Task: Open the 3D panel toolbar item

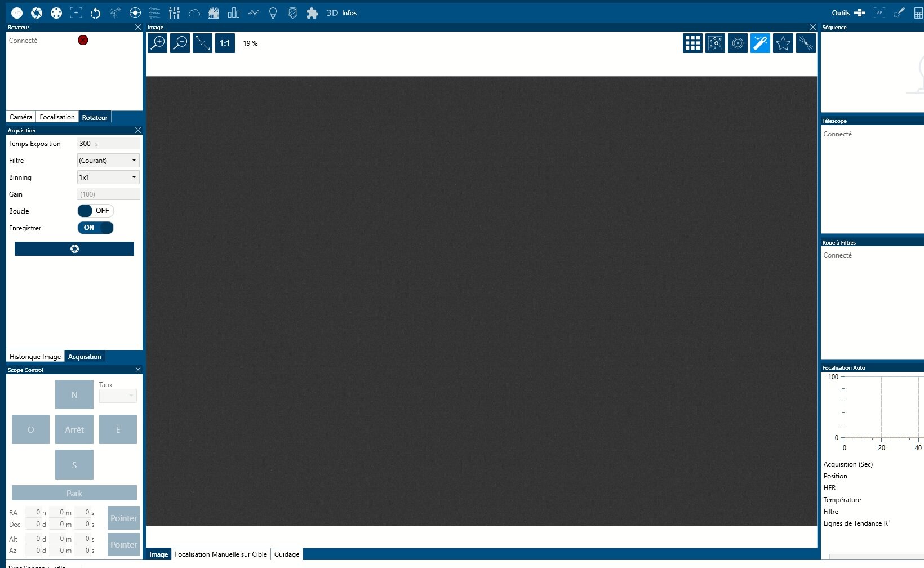Action: pos(332,12)
